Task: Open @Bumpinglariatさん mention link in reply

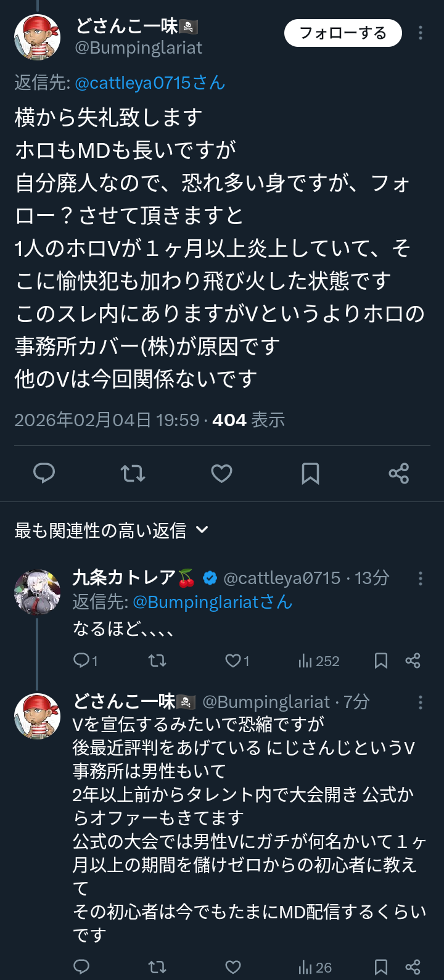Action: pyautogui.click(x=212, y=602)
